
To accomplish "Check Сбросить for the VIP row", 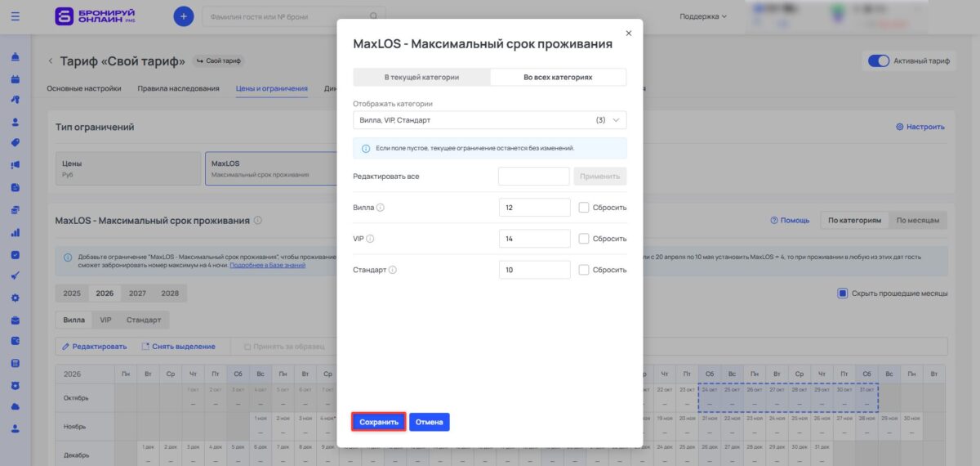I will coord(583,239).
